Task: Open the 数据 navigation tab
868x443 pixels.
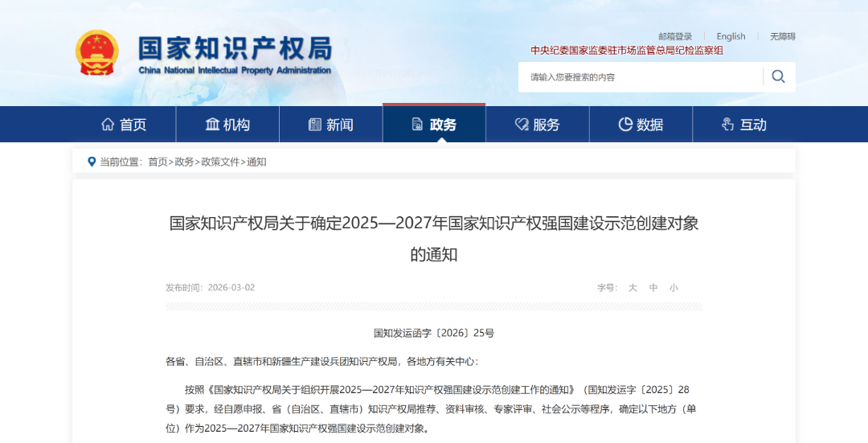Action: click(641, 124)
